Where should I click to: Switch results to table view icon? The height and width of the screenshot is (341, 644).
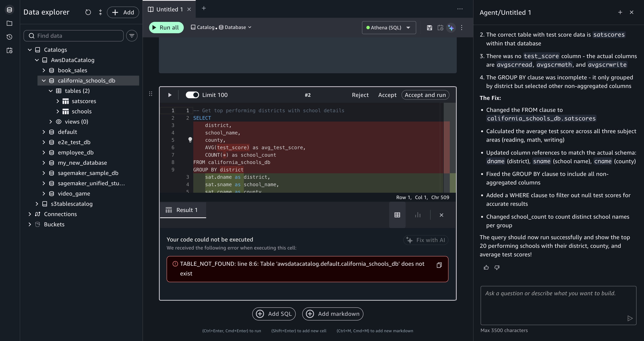(397, 215)
